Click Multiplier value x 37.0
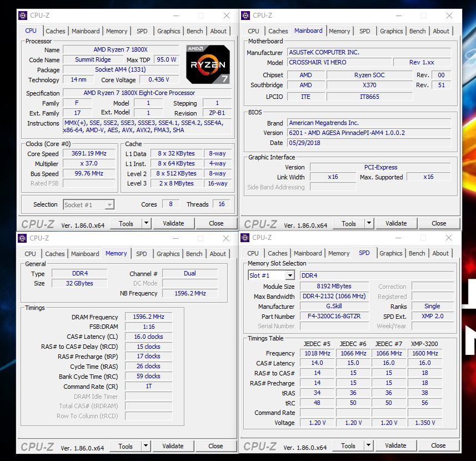Screen dimensions: 476x461 click(89, 164)
